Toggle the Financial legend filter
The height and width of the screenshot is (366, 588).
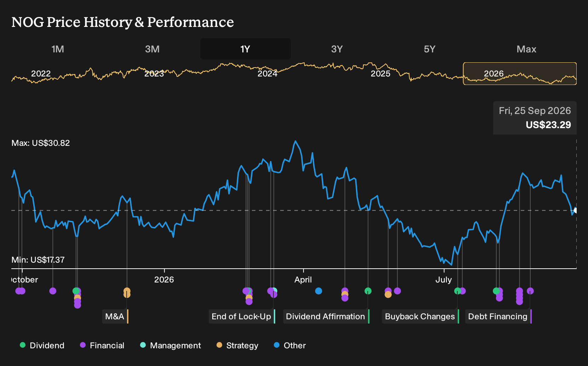[102, 345]
